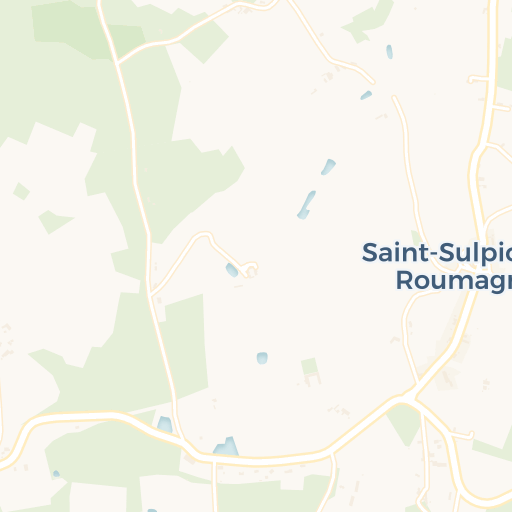Image resolution: width=512 pixels, height=512 pixels.
Task: Select the T-junction with the road heading south from the main road
Action: (x=214, y=461)
